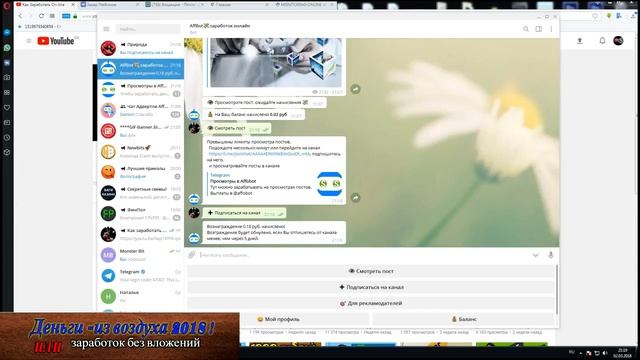640x360 pixels.
Task: Open the Telegram hamburger menu
Action: tap(107, 29)
